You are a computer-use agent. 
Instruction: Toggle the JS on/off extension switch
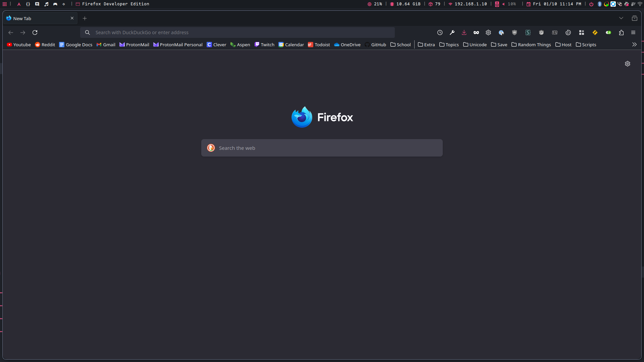point(608,33)
